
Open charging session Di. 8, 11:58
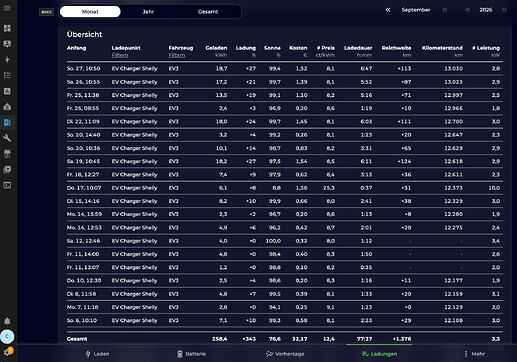click(285, 294)
